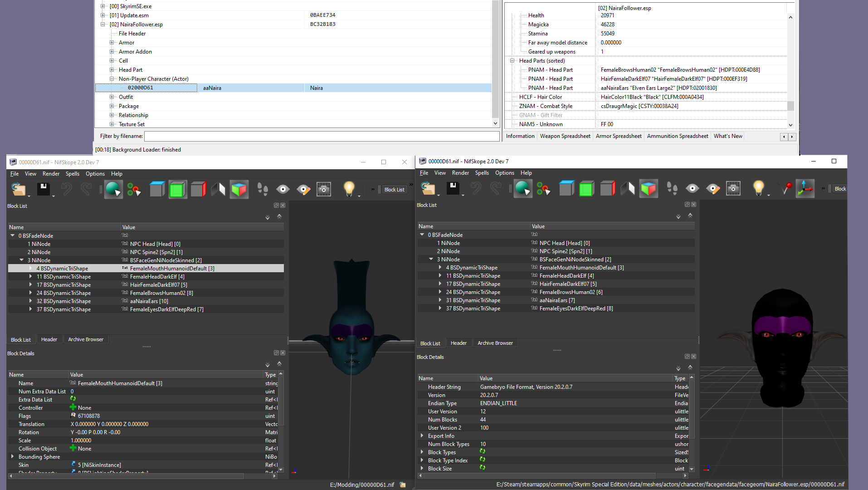Click the screenshot camera icon in left NifSkope toolbar
This screenshot has height=490, width=868.
click(323, 189)
